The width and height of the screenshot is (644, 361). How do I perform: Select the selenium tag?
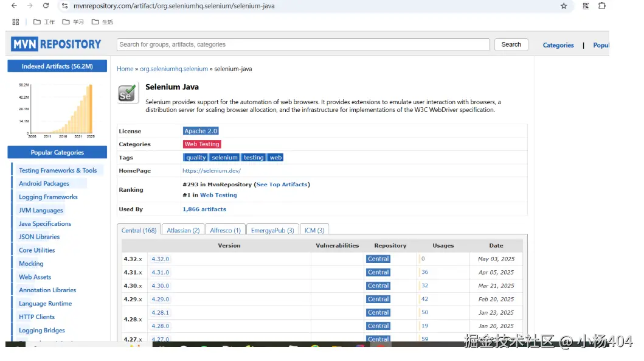pos(224,158)
